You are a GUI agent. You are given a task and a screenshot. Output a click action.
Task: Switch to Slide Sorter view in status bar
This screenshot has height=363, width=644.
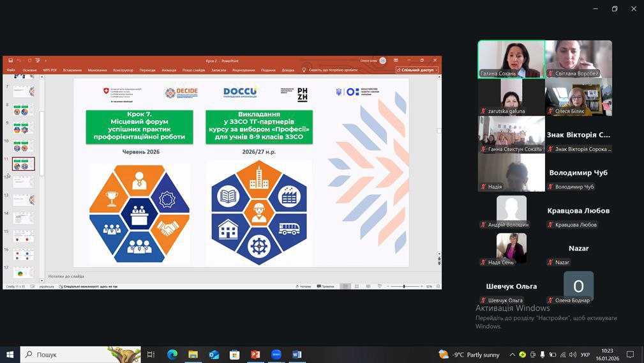pyautogui.click(x=357, y=286)
